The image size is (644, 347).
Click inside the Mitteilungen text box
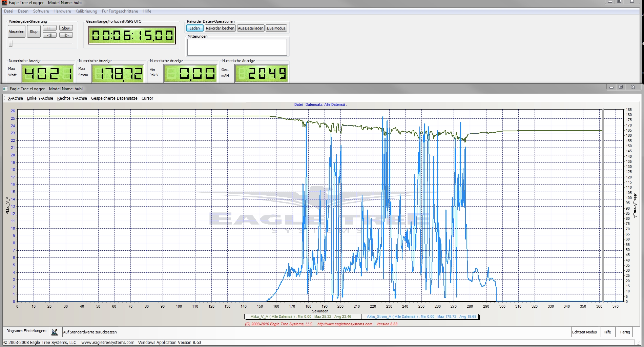pos(237,47)
